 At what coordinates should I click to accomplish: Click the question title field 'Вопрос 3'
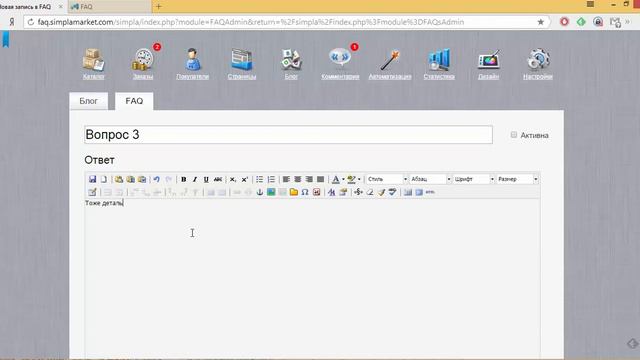tap(288, 135)
